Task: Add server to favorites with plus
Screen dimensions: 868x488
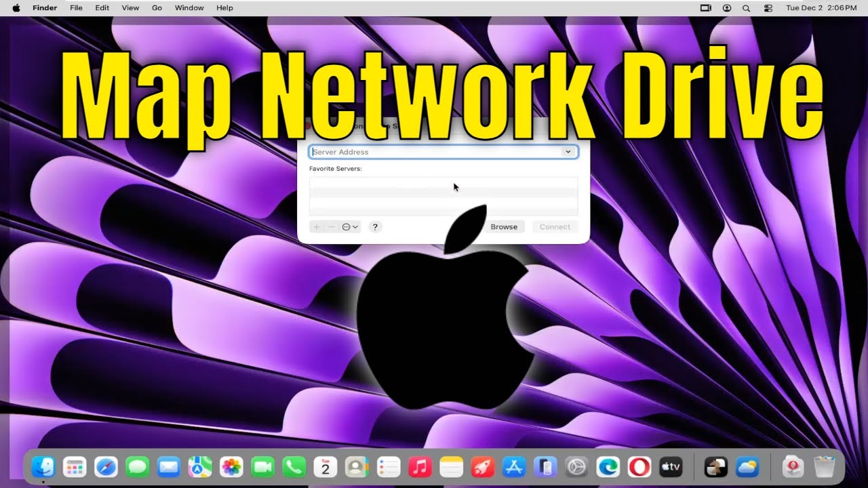Action: click(317, 227)
